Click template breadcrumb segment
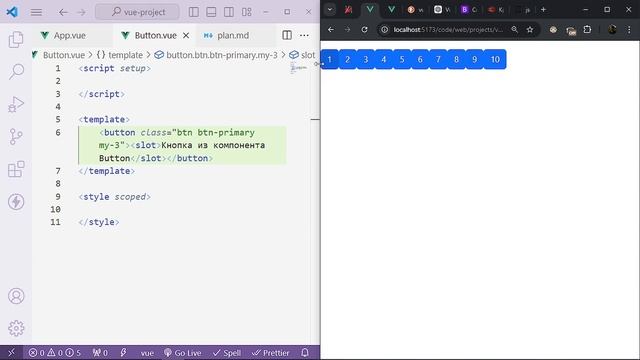 125,55
